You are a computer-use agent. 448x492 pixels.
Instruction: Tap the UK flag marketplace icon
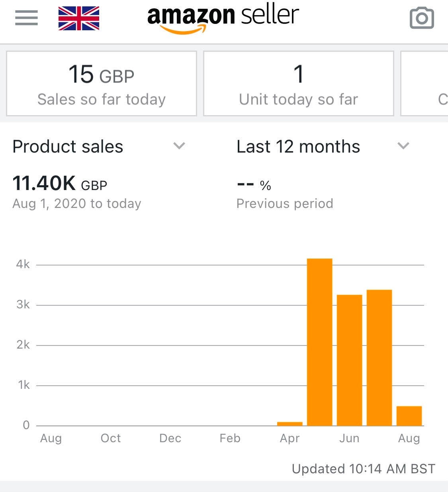(79, 18)
